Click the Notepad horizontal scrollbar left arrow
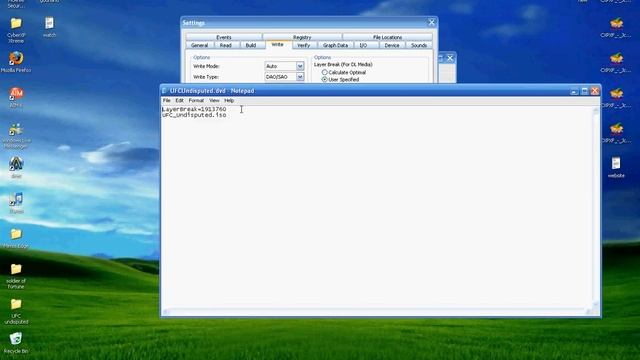Image resolution: width=640 pixels, height=360 pixels. click(166, 312)
